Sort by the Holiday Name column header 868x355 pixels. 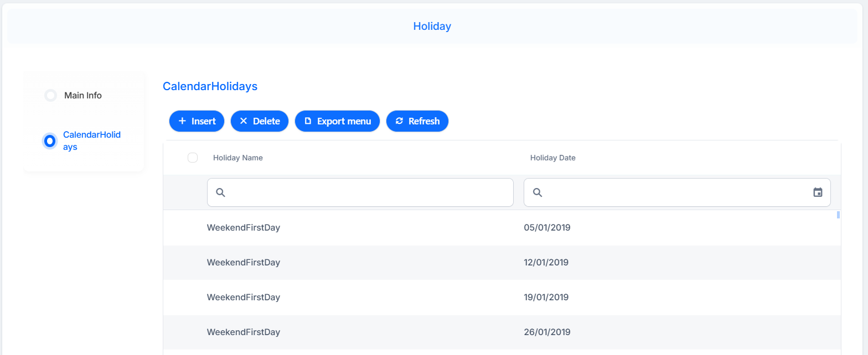click(238, 158)
